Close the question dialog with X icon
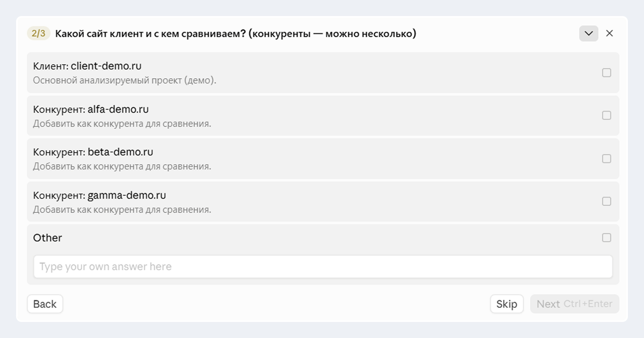This screenshot has width=644, height=338. click(609, 34)
